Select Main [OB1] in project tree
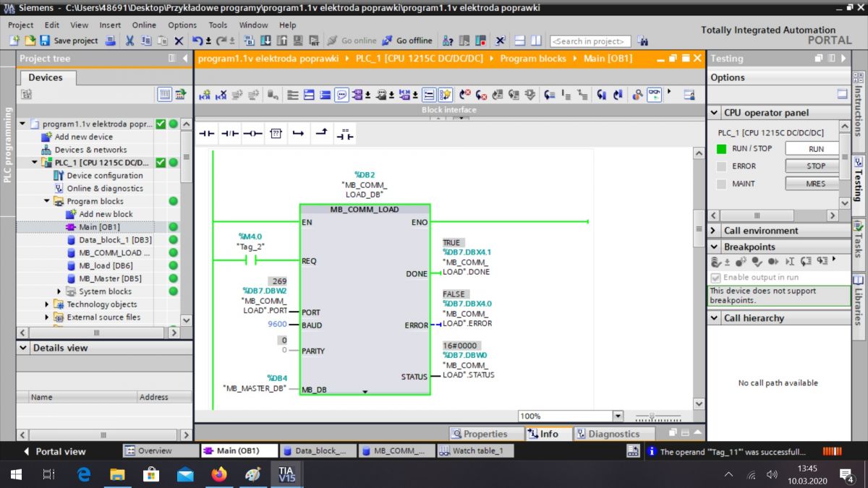The image size is (868, 488). [x=99, y=227]
